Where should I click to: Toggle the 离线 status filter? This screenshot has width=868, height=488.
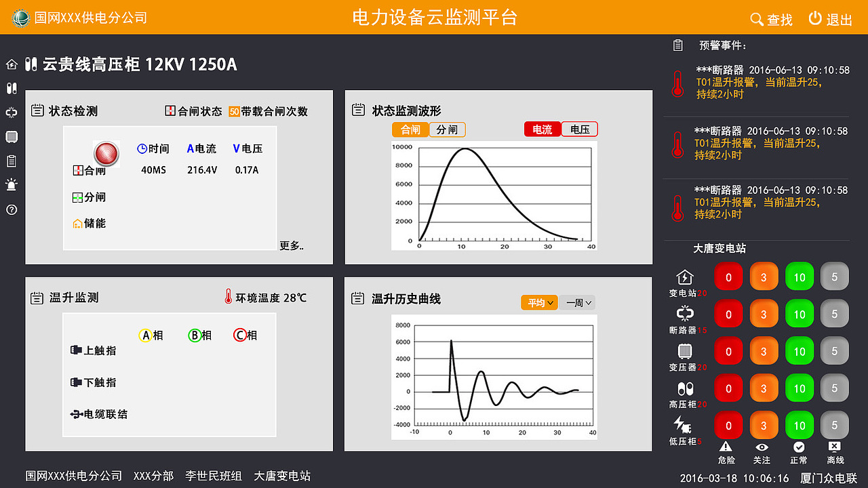pyautogui.click(x=834, y=453)
